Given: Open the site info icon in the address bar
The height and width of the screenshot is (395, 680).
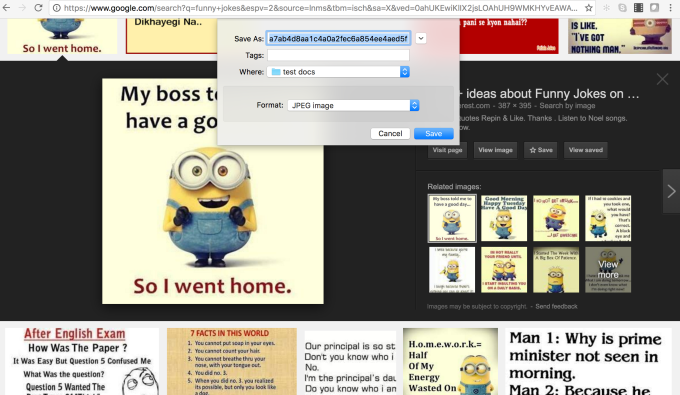Looking at the screenshot, I should pyautogui.click(x=57, y=8).
